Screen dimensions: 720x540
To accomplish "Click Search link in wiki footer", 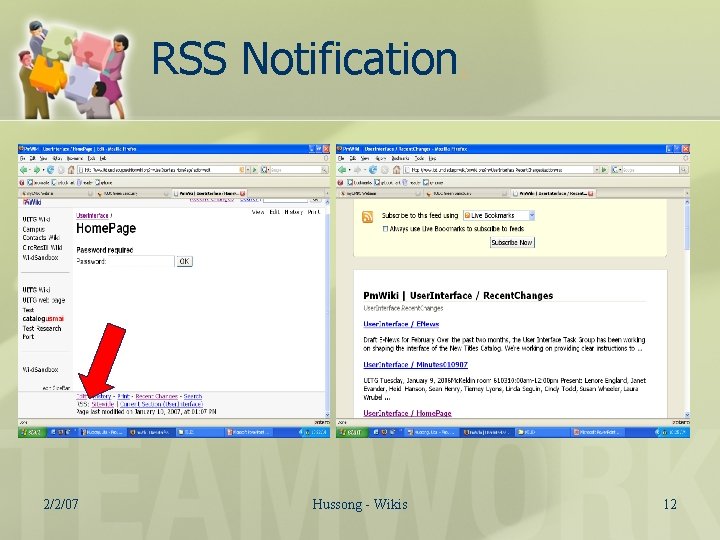I will tap(193, 396).
